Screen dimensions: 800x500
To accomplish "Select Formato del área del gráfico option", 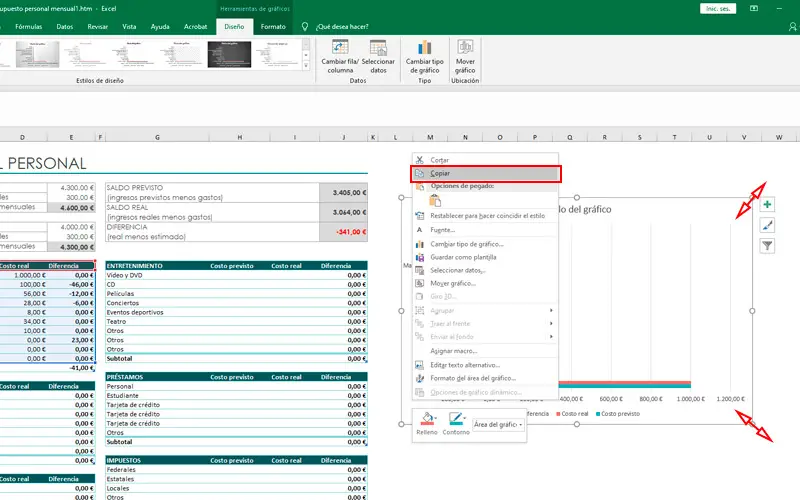I will [x=472, y=378].
